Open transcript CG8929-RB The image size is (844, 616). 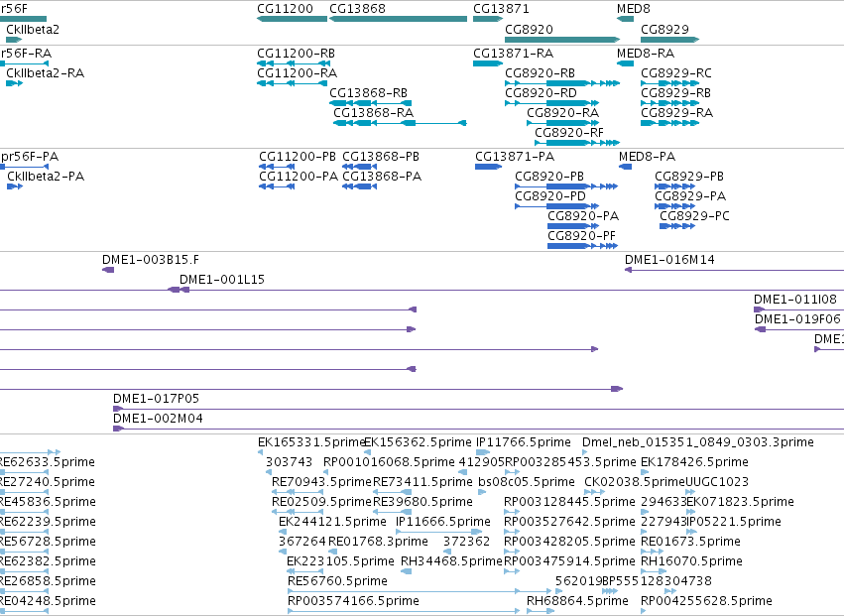(670, 103)
